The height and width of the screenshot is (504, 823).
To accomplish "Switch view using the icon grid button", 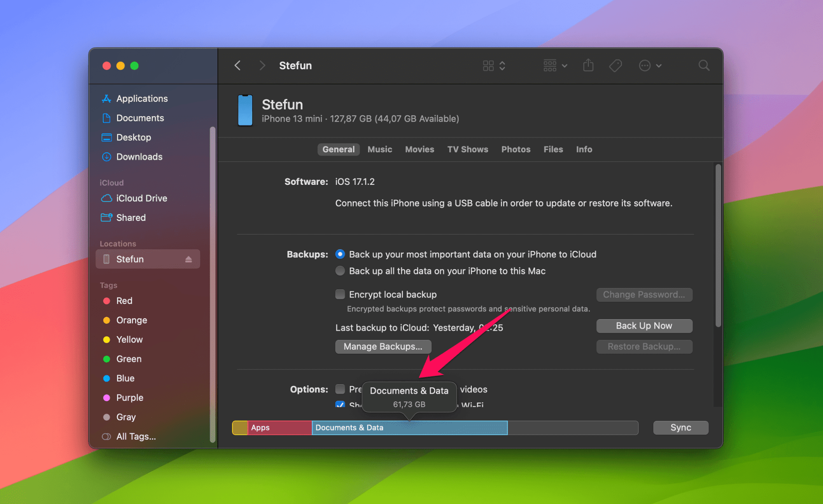I will tap(494, 65).
